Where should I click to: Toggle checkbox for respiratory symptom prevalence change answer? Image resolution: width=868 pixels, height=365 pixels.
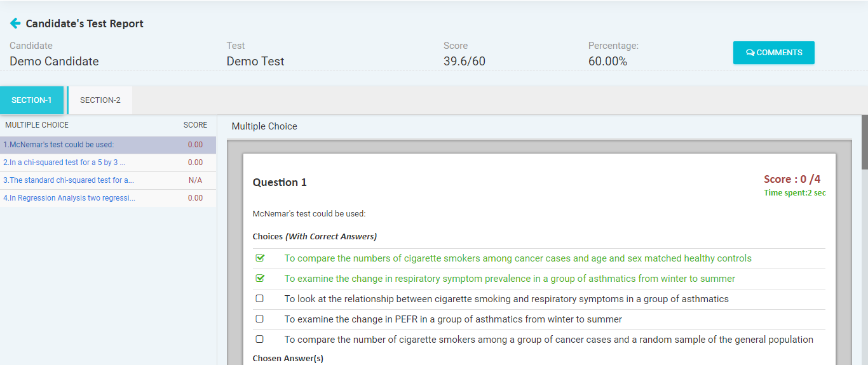(x=259, y=279)
